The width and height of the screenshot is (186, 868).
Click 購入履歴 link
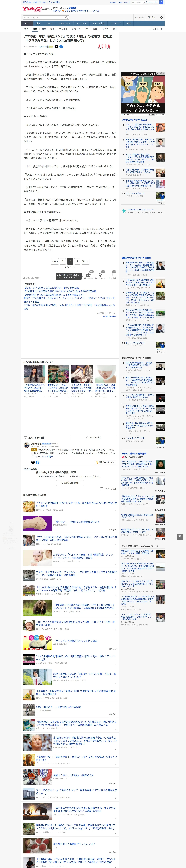[x=152, y=18]
